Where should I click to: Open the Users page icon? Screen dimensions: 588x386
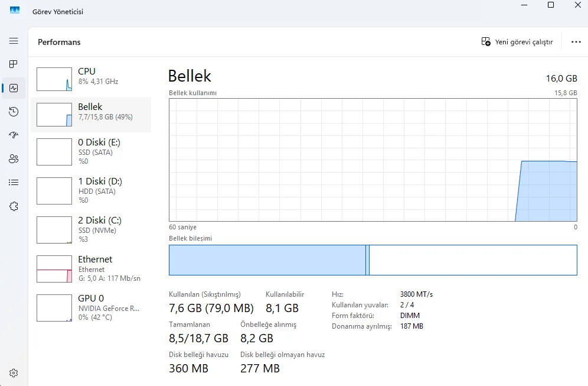coord(14,159)
